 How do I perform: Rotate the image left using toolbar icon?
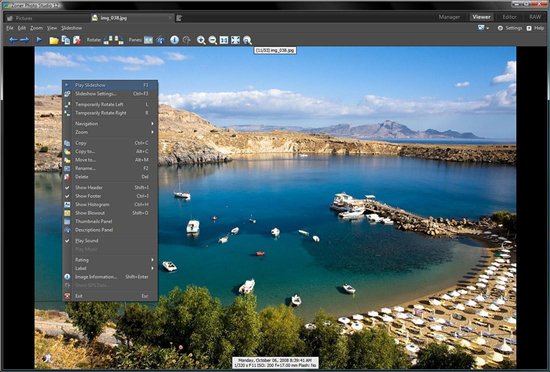[108, 40]
